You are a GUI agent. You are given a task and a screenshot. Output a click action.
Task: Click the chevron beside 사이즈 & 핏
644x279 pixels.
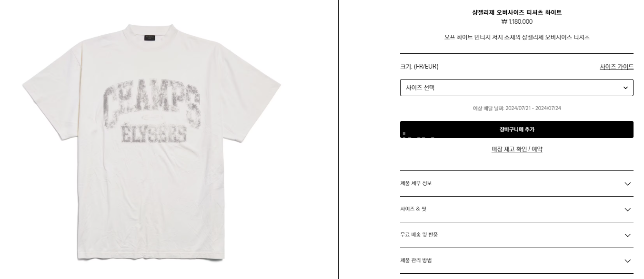pos(627,209)
